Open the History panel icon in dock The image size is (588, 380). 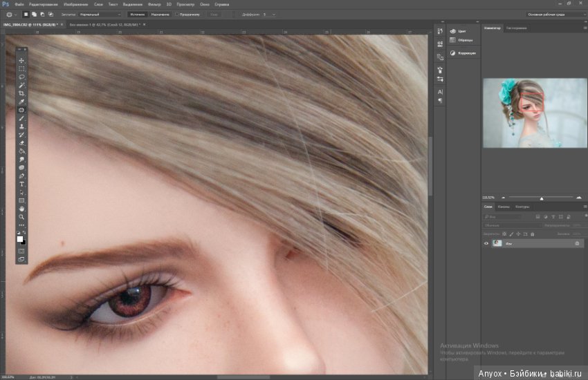pyautogui.click(x=440, y=31)
